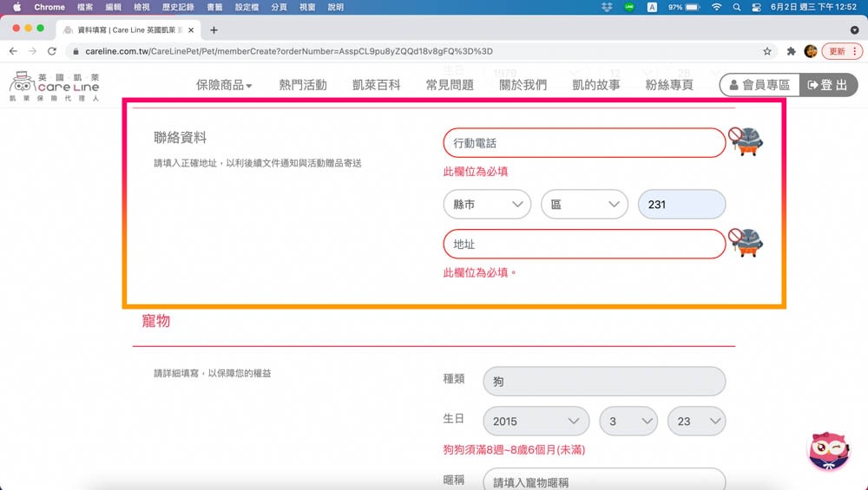Open the 視窗 menu
The image size is (868, 490).
point(306,7)
